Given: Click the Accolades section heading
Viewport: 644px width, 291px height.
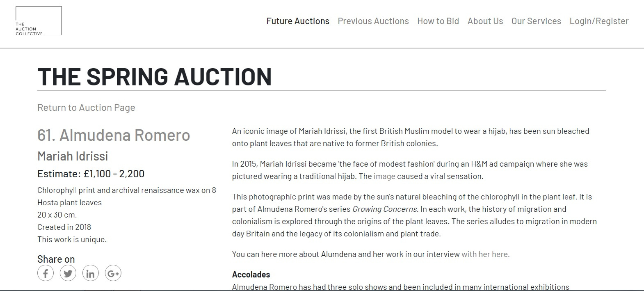Looking at the screenshot, I should click(251, 275).
